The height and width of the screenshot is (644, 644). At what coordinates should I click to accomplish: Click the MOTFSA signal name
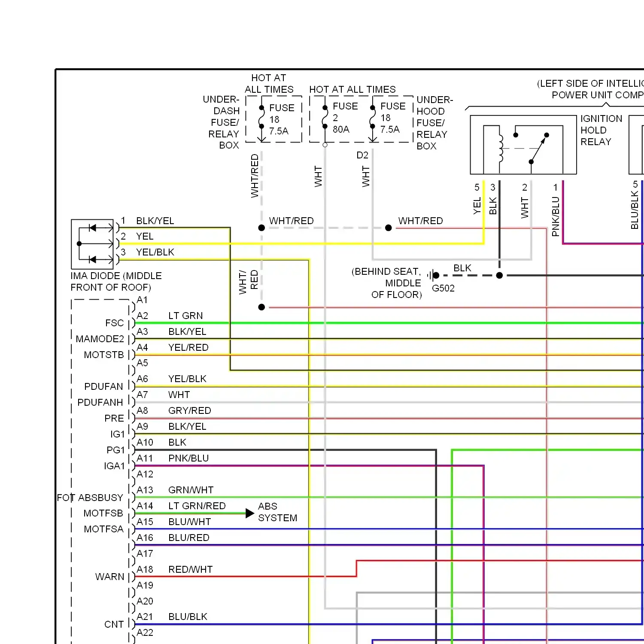click(104, 529)
